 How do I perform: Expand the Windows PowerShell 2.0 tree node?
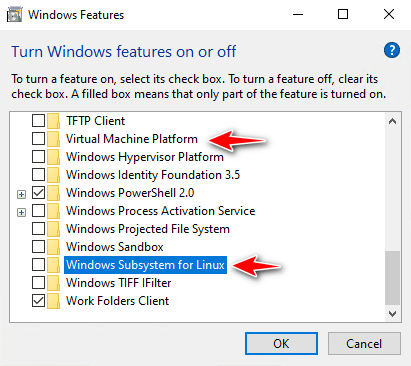(x=21, y=194)
